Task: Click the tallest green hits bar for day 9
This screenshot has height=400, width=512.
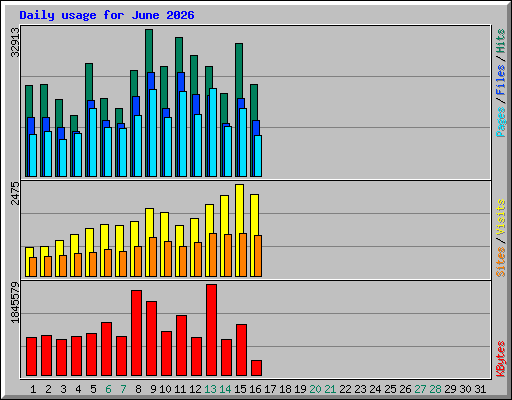Action: 149,50
